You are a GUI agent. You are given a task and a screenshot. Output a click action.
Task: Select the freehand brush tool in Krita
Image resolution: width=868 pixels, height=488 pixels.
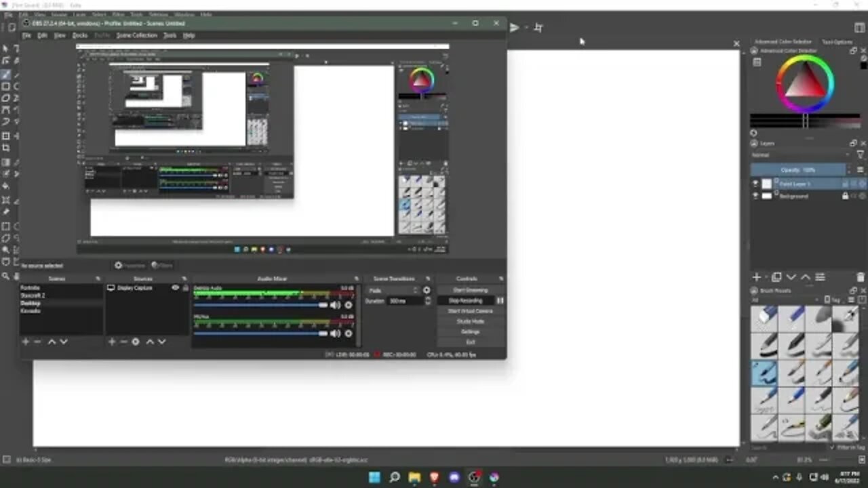pos(5,75)
